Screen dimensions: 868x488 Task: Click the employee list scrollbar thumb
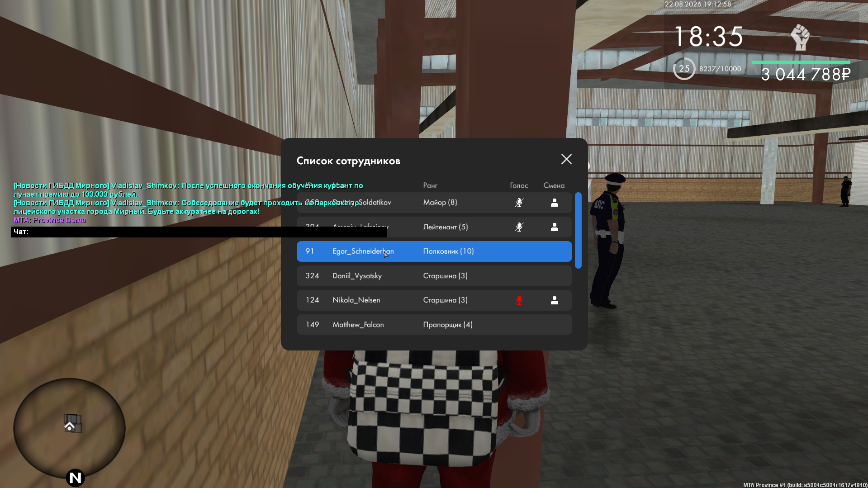pyautogui.click(x=578, y=231)
